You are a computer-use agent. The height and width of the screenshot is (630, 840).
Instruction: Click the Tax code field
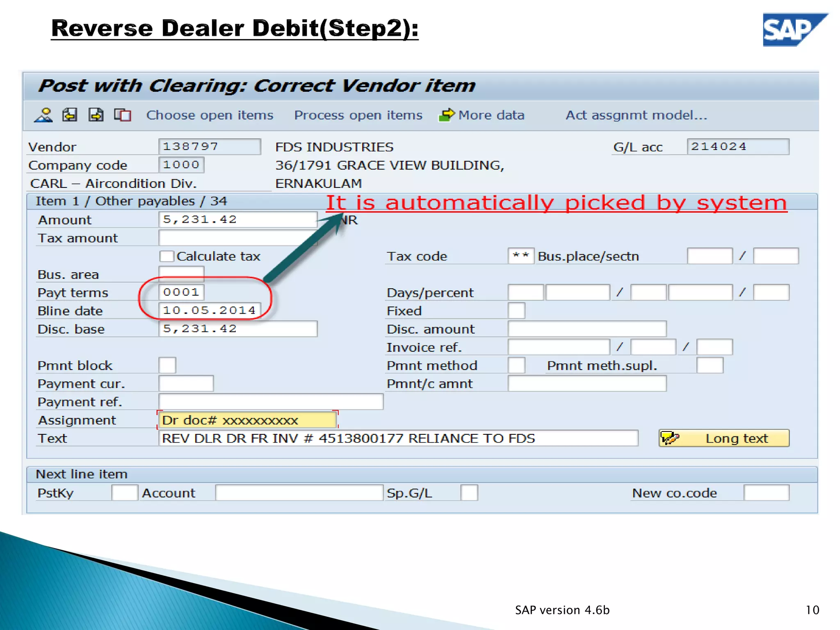[x=521, y=256]
